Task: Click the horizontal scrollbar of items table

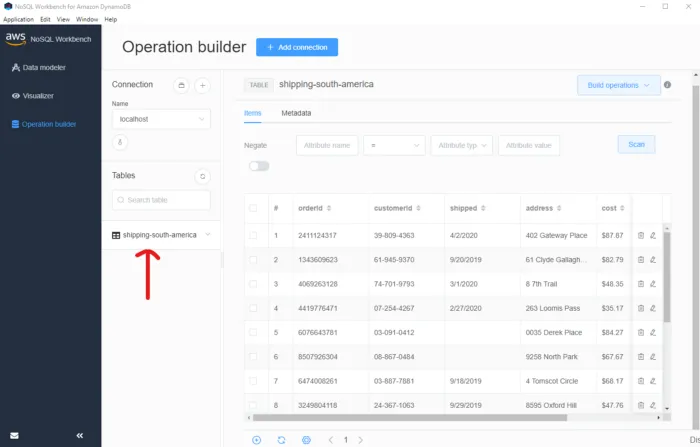Action: (x=410, y=418)
